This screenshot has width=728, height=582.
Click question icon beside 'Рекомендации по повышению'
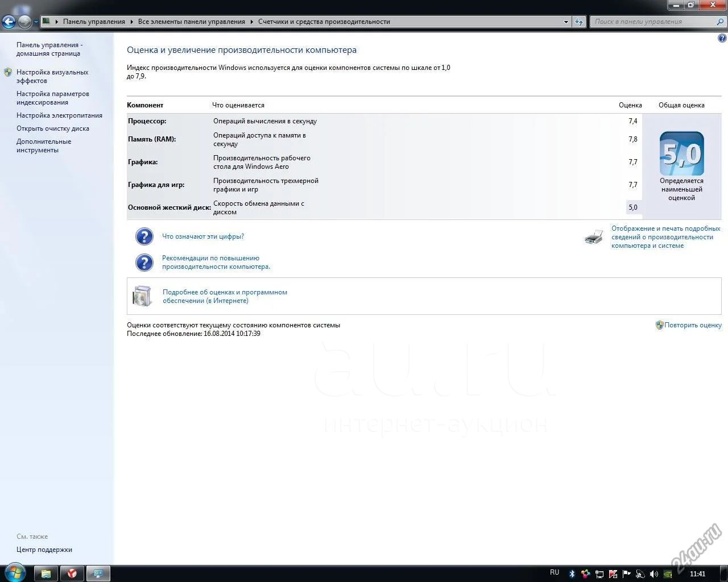144,263
